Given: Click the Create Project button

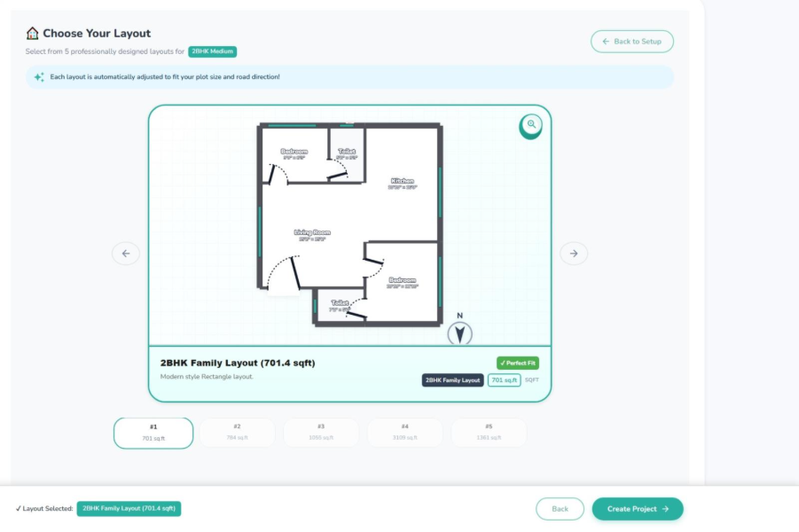Looking at the screenshot, I should [638, 509].
